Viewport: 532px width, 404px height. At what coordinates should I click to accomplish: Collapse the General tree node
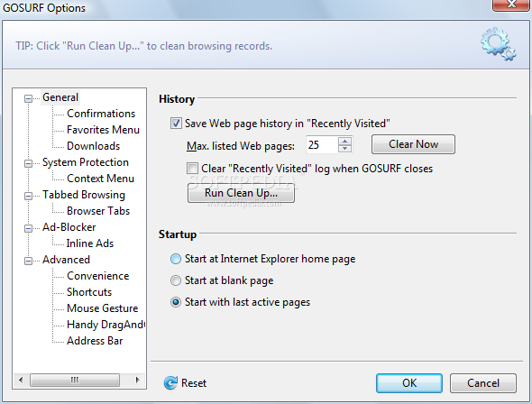[x=28, y=98]
